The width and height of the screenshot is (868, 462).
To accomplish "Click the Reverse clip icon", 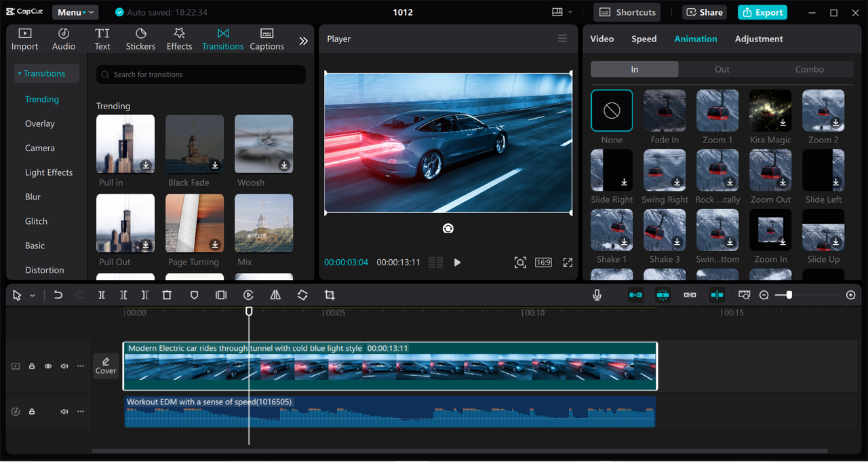I will click(x=248, y=295).
